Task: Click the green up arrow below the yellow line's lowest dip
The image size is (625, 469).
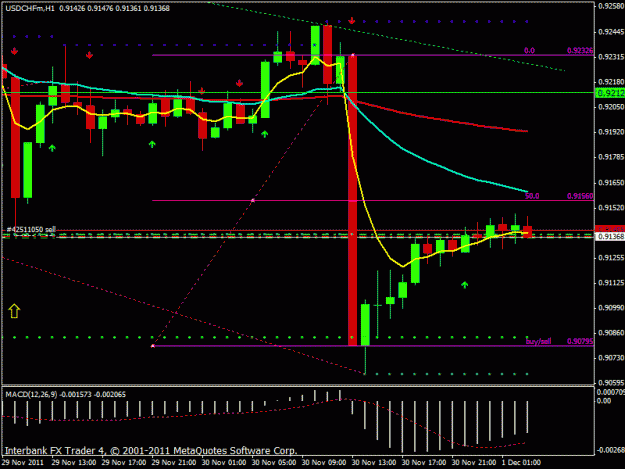Action: point(464,285)
